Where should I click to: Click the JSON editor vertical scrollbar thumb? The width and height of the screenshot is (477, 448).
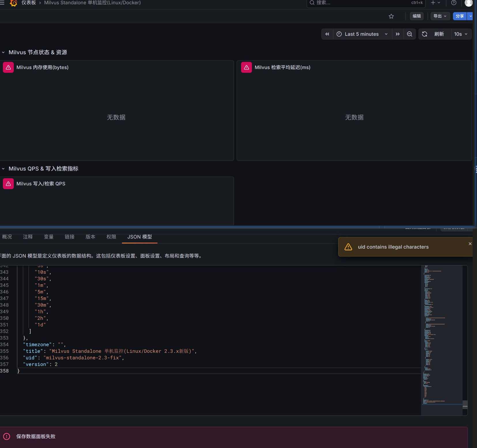pyautogui.click(x=465, y=405)
